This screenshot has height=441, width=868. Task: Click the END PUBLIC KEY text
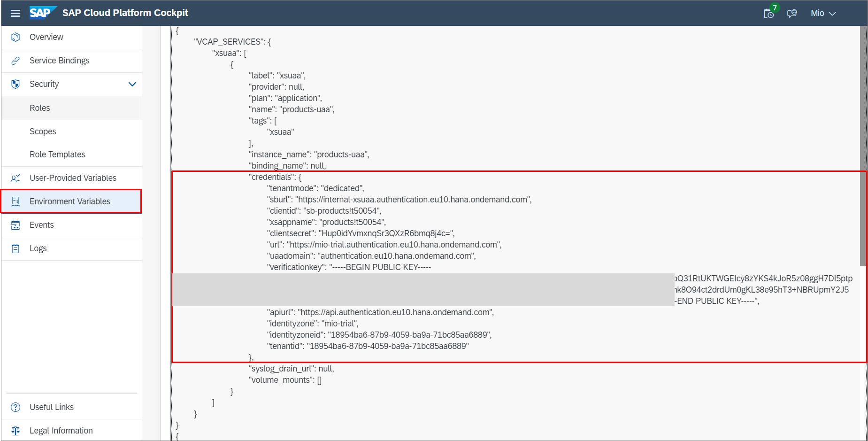click(717, 301)
